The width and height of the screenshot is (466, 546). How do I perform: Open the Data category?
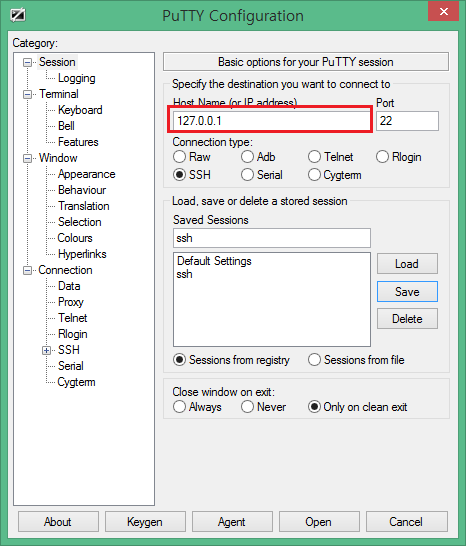click(x=69, y=286)
